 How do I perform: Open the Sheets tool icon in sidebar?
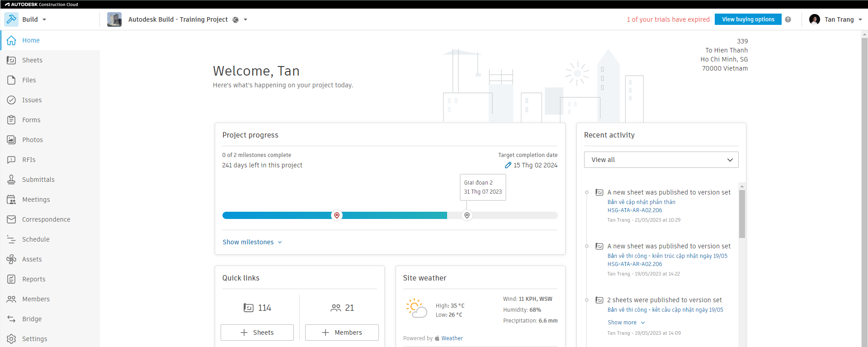point(11,60)
